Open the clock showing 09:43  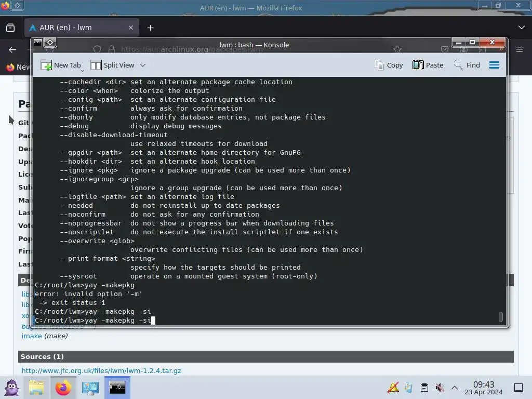pyautogui.click(x=484, y=388)
